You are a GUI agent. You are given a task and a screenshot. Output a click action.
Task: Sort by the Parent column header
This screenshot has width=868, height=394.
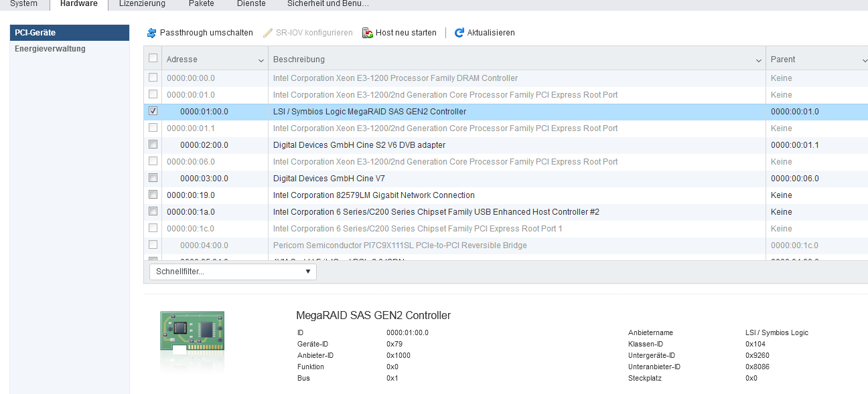[783, 60]
